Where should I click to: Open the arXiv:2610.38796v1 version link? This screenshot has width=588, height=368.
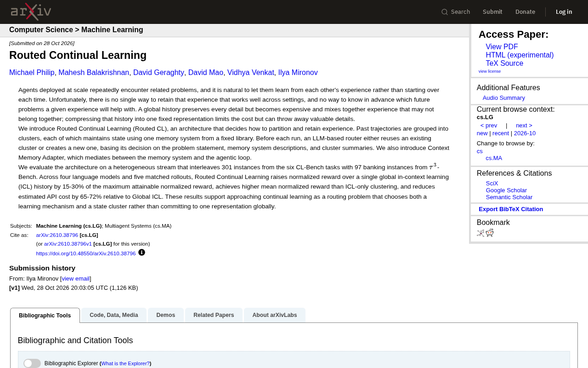coord(68,244)
